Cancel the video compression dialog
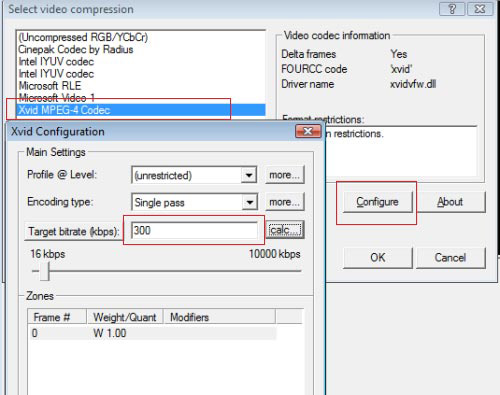This screenshot has width=500, height=395. click(450, 258)
